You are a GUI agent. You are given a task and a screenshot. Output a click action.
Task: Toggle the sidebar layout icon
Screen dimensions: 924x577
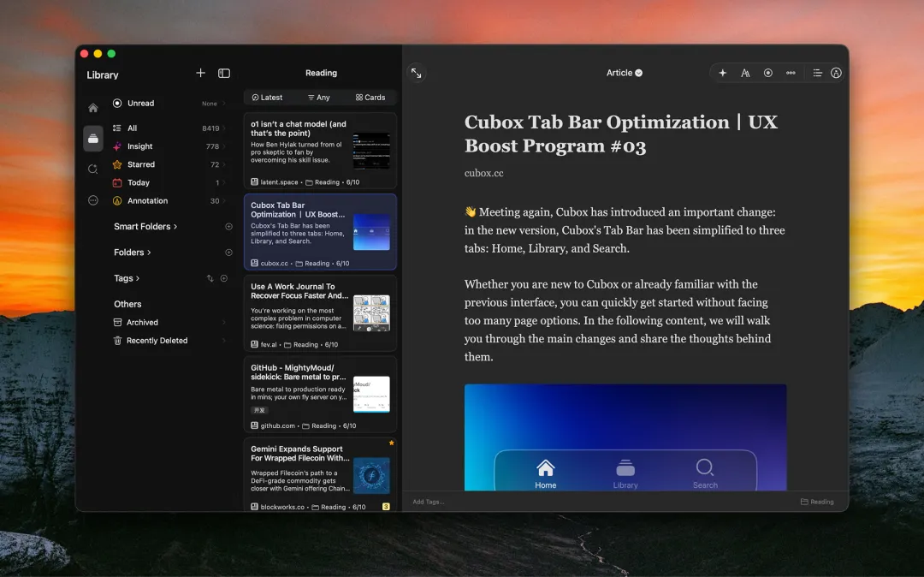tap(224, 73)
